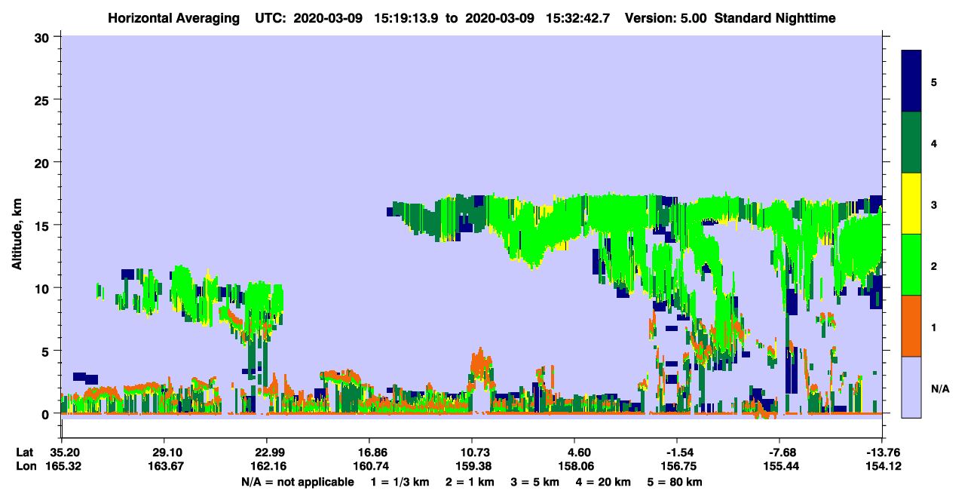Click the y-axis tick label '25'
This screenshot has width=980, height=503.
tap(44, 100)
